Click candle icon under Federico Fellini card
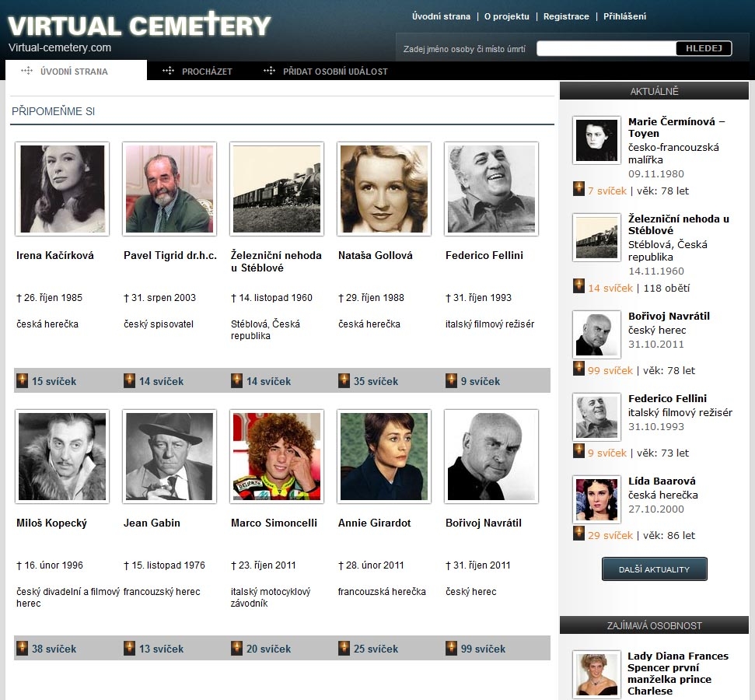Screen dimensions: 755x700 tap(451, 380)
